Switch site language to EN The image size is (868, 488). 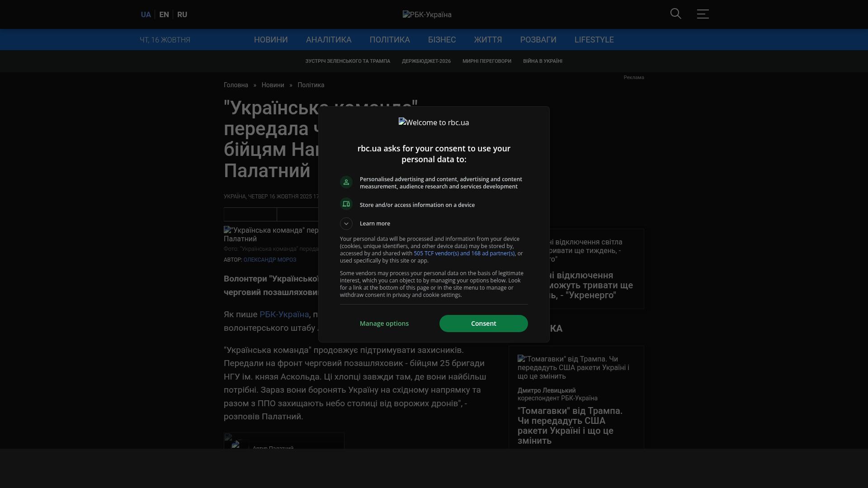(164, 14)
